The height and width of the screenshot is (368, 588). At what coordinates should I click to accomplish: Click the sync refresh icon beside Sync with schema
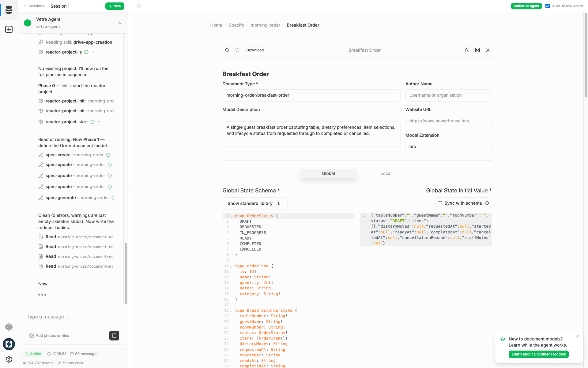487,203
